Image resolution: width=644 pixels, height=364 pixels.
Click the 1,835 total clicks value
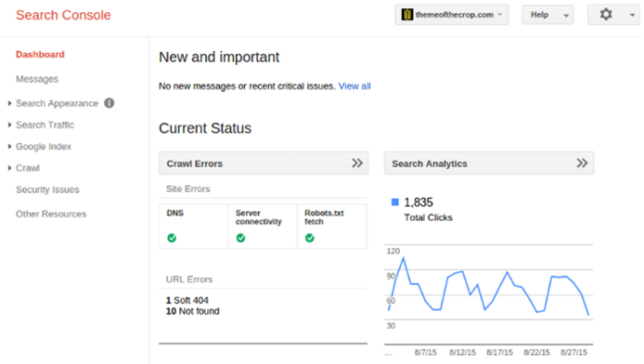coord(418,202)
